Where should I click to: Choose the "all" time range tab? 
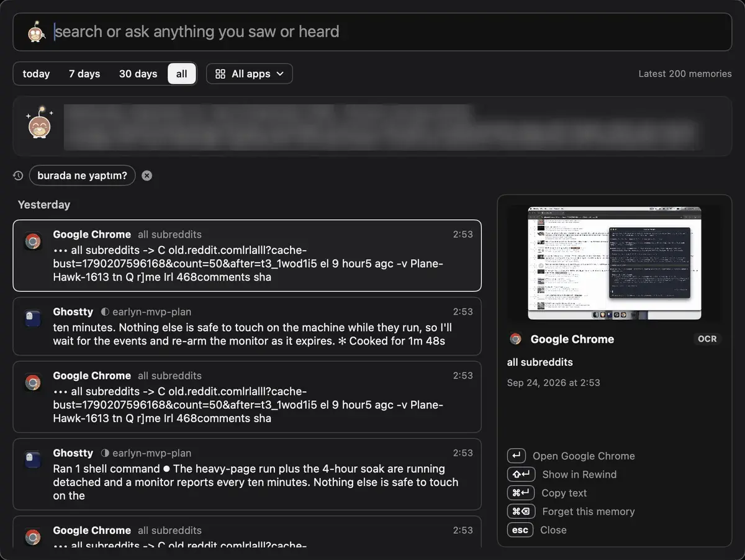[181, 74]
